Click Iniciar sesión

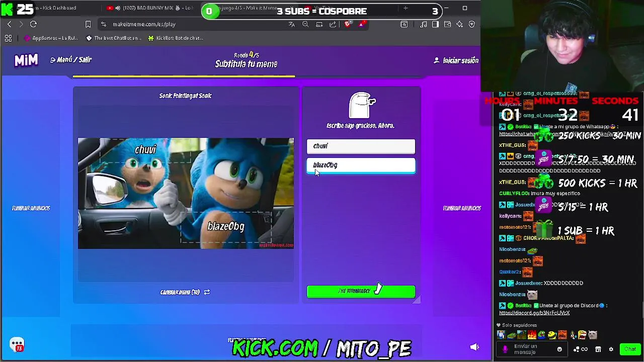pos(456,60)
